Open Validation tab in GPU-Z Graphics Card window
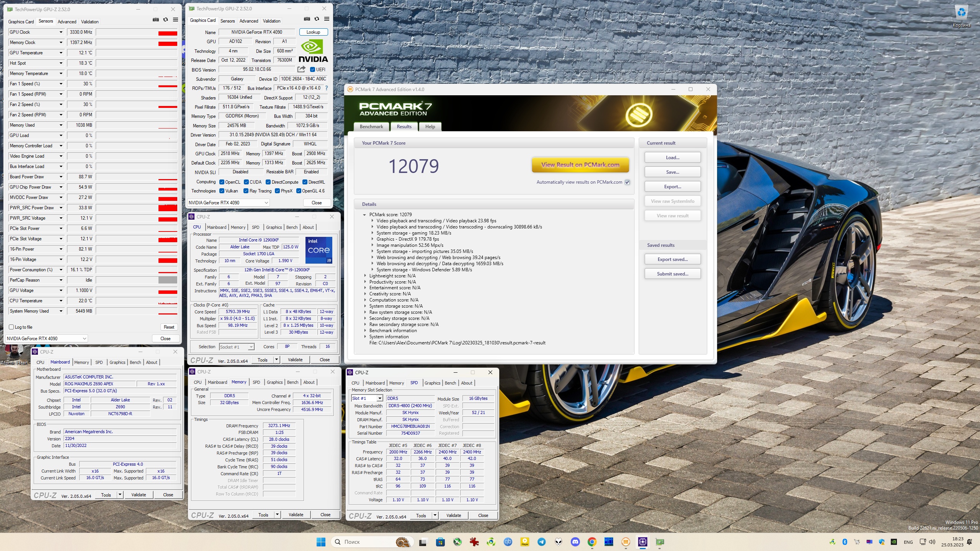Screen dimensions: 980x551 point(271,21)
